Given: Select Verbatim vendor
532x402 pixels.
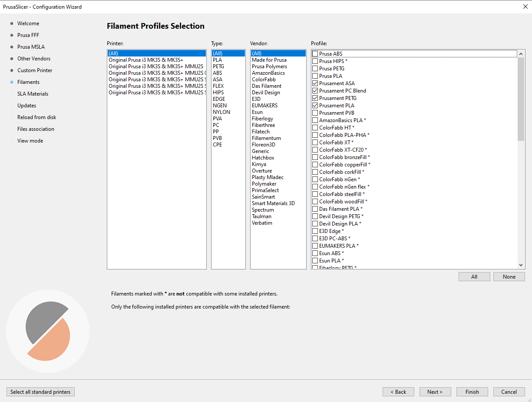Looking at the screenshot, I should pos(278,223).
